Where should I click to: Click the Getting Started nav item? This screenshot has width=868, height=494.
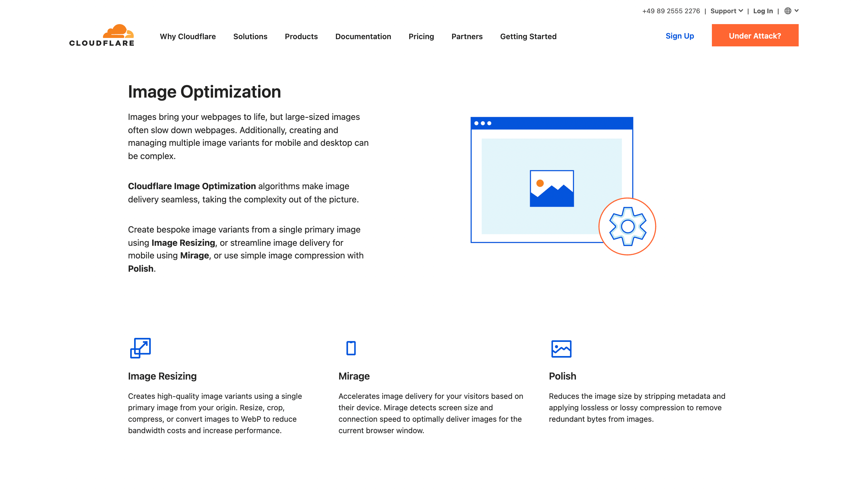point(528,36)
